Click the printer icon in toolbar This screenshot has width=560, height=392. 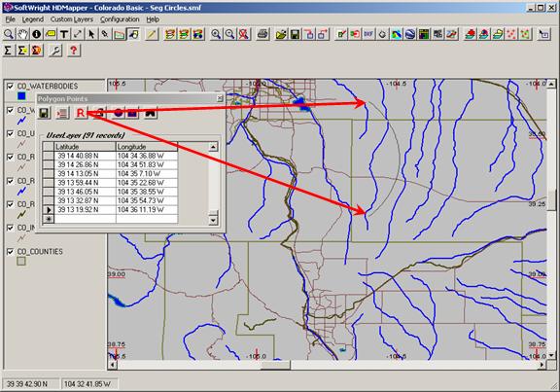point(262,34)
